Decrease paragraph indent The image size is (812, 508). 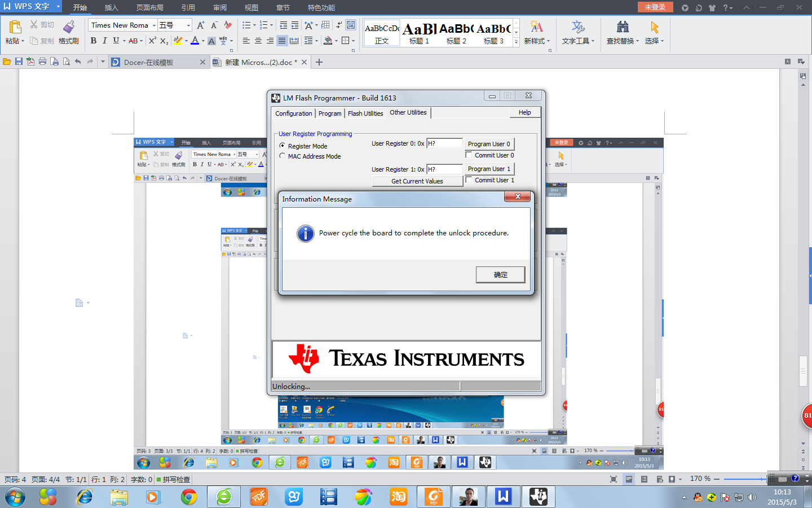coord(283,25)
